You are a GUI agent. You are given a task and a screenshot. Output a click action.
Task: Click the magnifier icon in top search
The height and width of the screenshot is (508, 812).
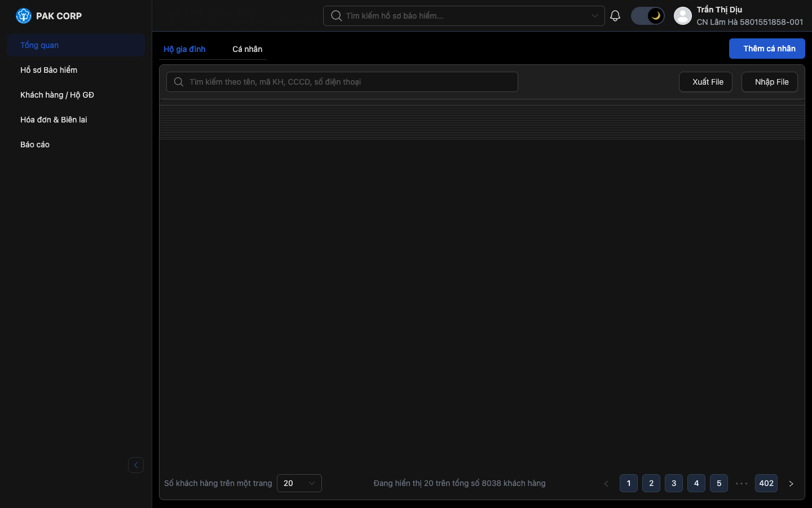click(x=336, y=16)
